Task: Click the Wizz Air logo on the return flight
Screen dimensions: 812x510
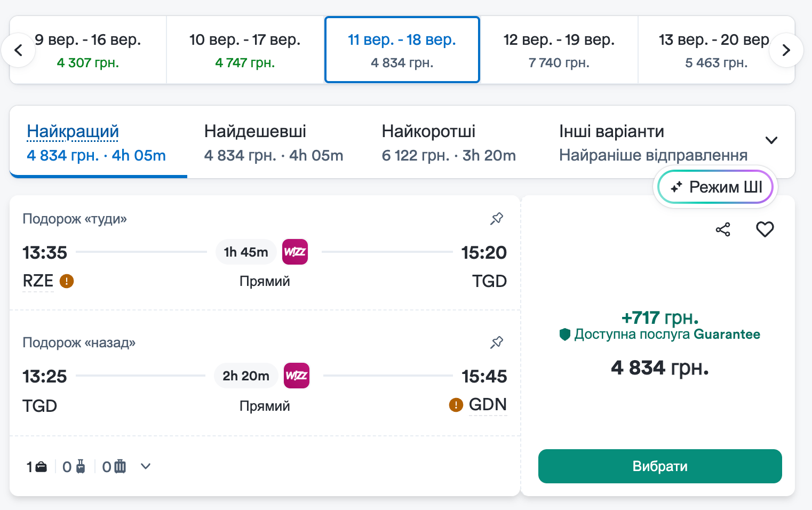Action: click(x=297, y=376)
